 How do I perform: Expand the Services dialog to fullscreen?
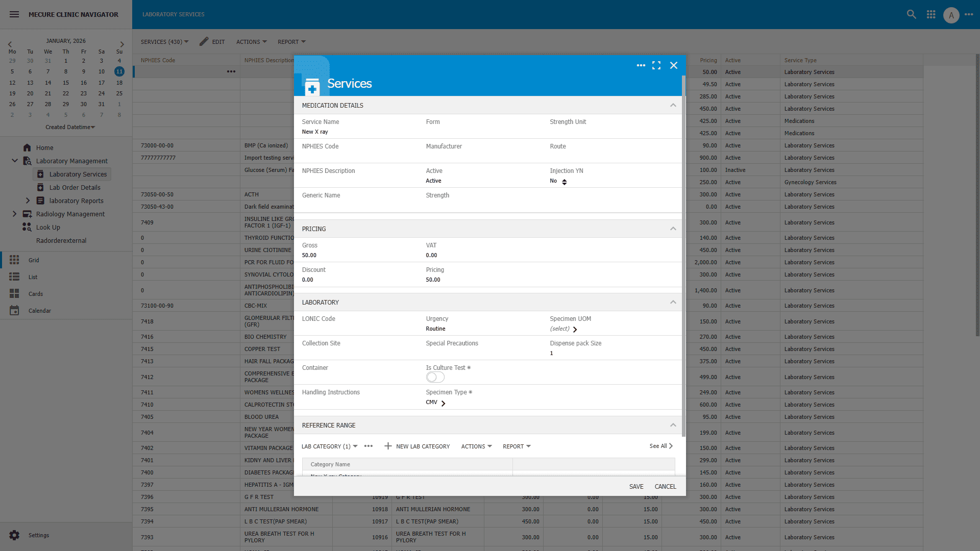pos(657,65)
